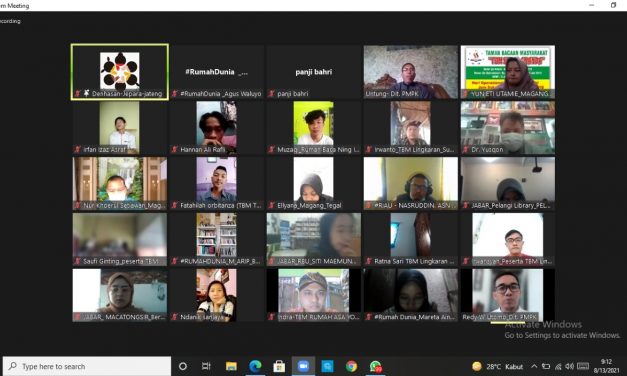This screenshot has width=627, height=376.
Task: Select Indra-TBM RUMAH ASA video tile
Action: (x=314, y=295)
